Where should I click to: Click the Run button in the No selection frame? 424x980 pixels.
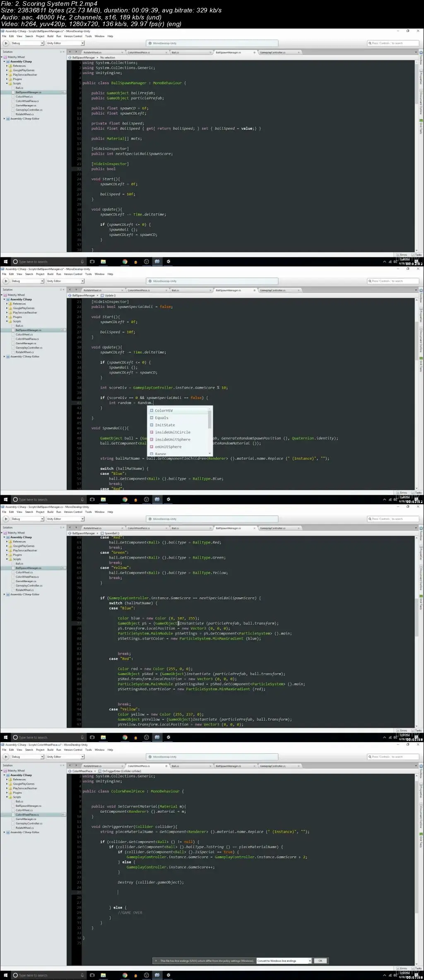(x=6, y=43)
